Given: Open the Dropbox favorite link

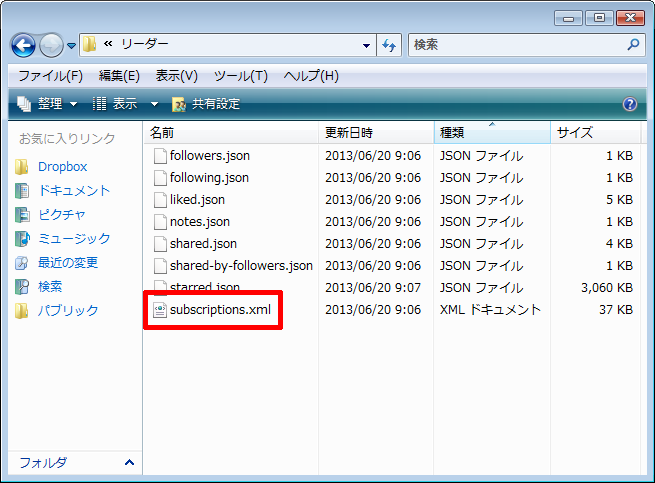Looking at the screenshot, I should click(63, 167).
